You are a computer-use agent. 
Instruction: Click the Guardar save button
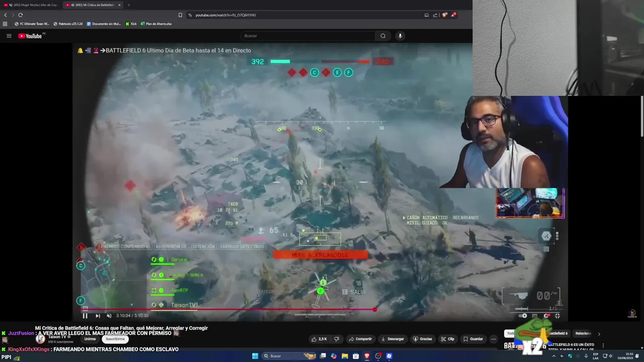pyautogui.click(x=473, y=339)
